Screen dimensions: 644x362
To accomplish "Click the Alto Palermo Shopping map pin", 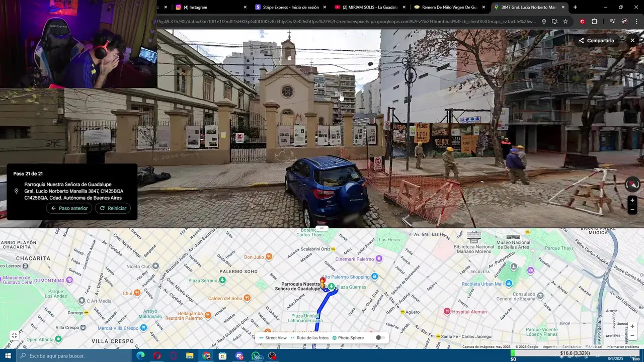I will tap(374, 277).
